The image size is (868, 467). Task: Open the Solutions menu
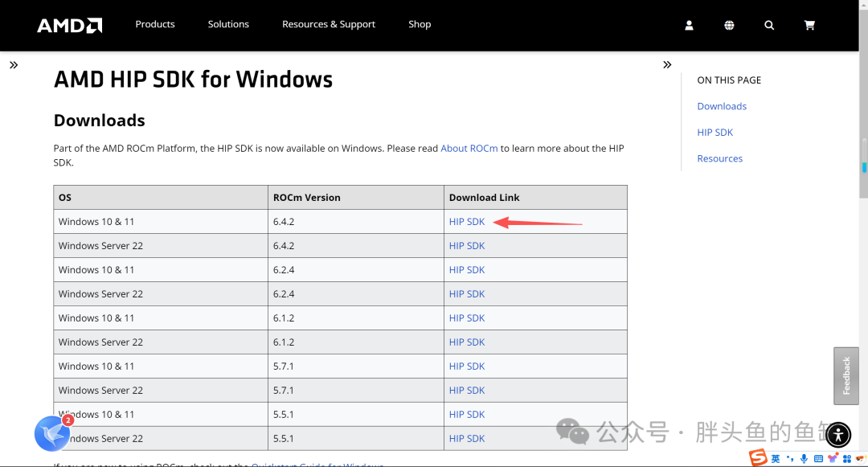[228, 24]
